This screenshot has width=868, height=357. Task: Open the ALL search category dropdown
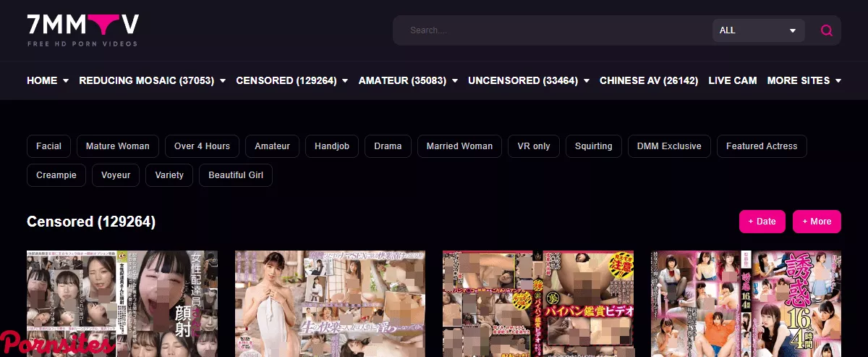pos(758,30)
